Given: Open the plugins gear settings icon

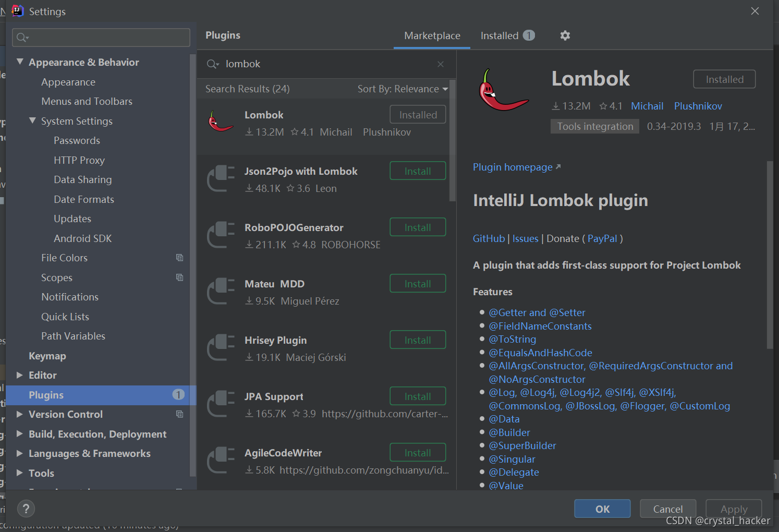Looking at the screenshot, I should (x=565, y=35).
